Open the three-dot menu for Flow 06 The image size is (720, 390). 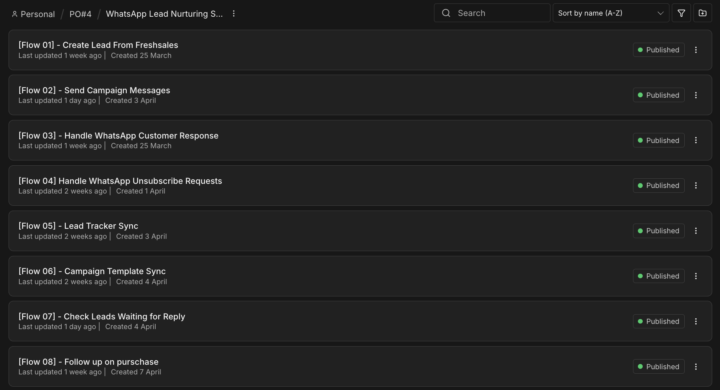[696, 276]
